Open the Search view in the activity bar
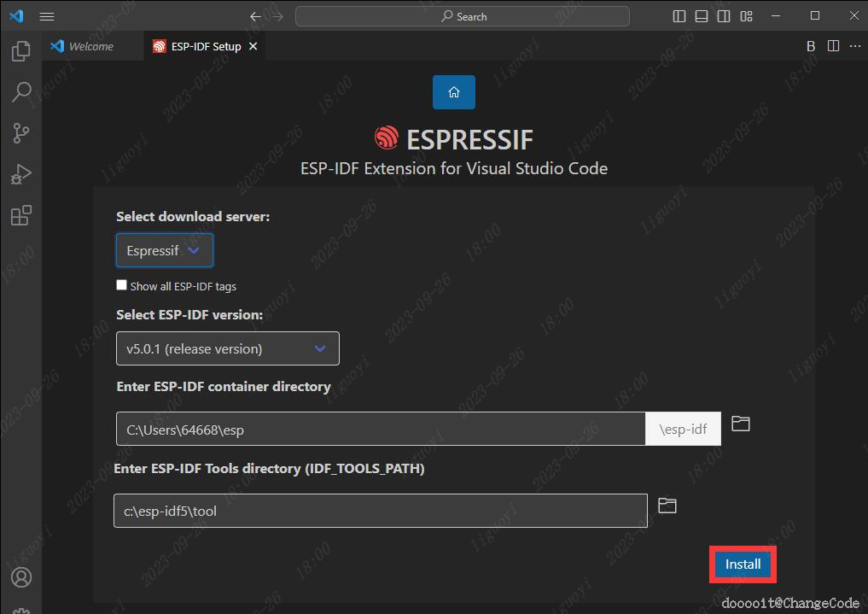 [x=21, y=92]
